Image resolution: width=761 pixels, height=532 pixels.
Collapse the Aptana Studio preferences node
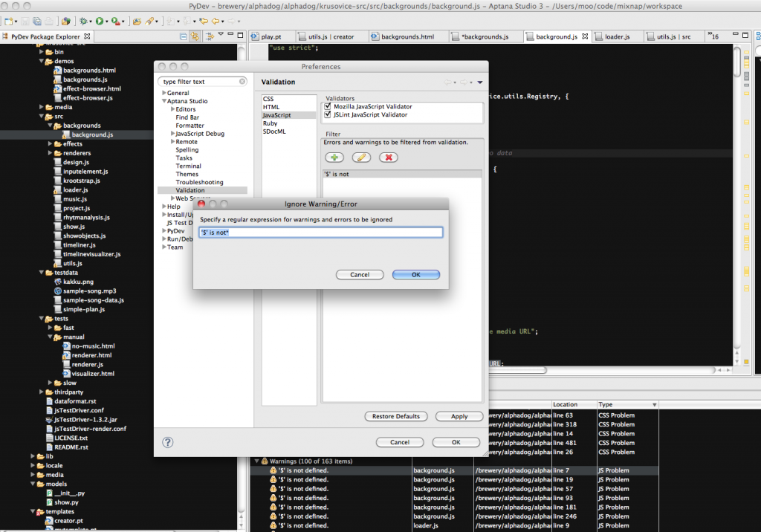(x=164, y=101)
